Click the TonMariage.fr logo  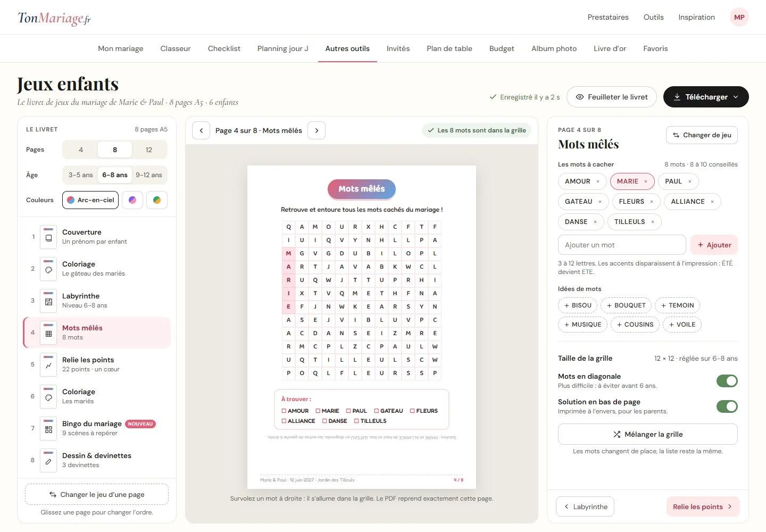(x=54, y=18)
